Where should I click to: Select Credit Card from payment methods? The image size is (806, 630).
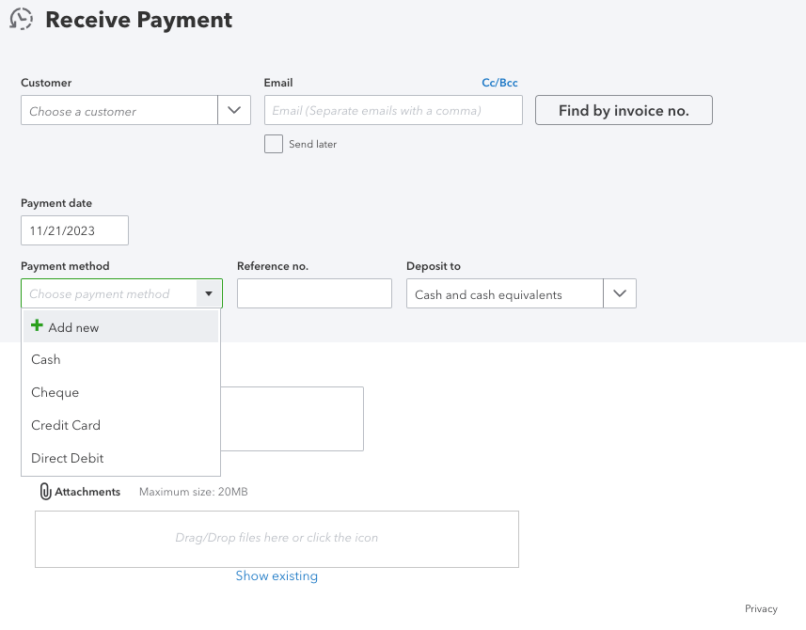point(66,425)
